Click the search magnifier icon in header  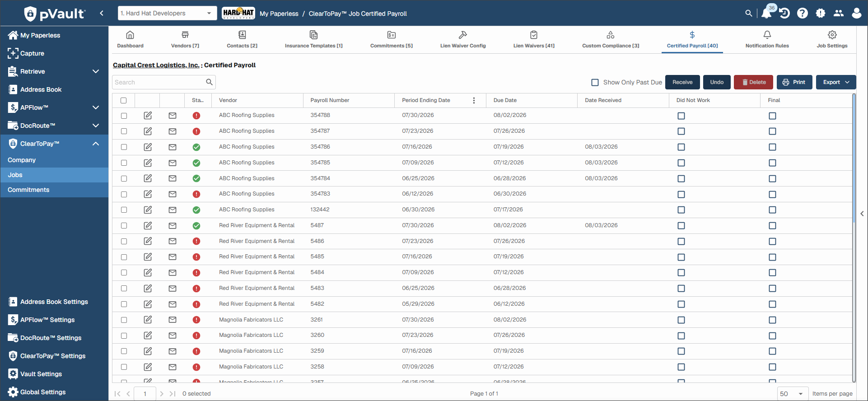(748, 14)
